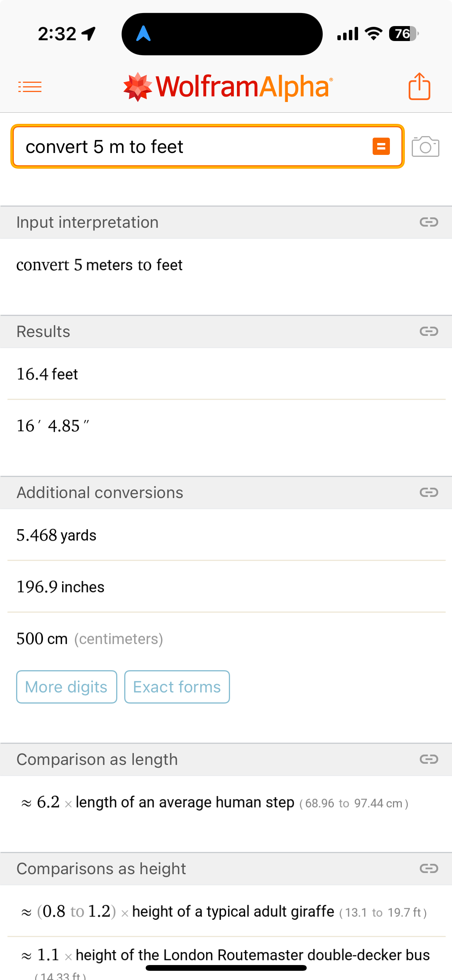Tap the orange button inside search field
Viewport: 452px width, 980px height.
click(x=381, y=146)
